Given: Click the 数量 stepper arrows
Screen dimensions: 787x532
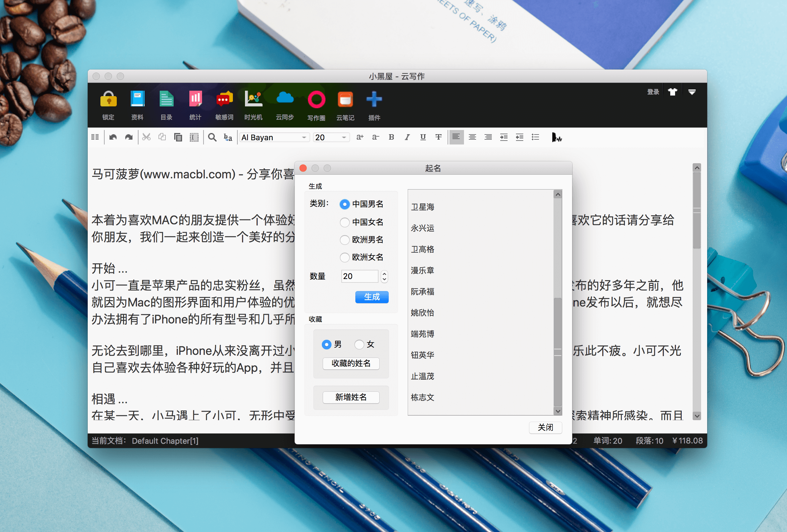Looking at the screenshot, I should coord(384,276).
